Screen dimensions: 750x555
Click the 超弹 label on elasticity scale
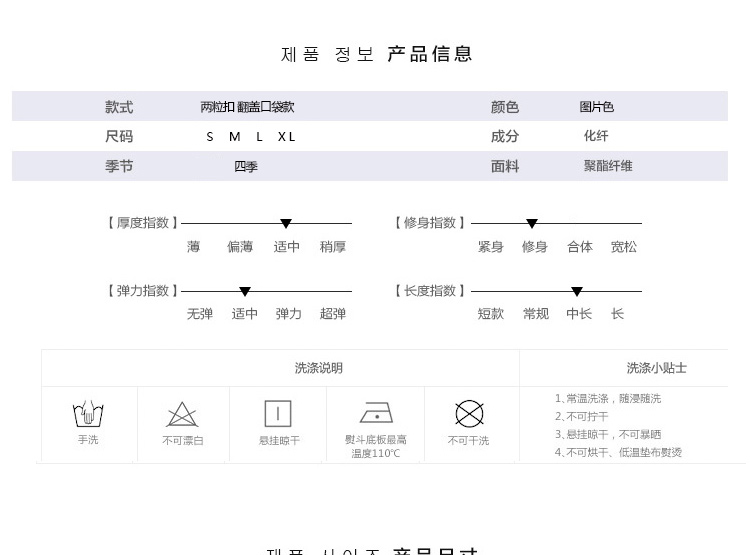click(x=333, y=314)
